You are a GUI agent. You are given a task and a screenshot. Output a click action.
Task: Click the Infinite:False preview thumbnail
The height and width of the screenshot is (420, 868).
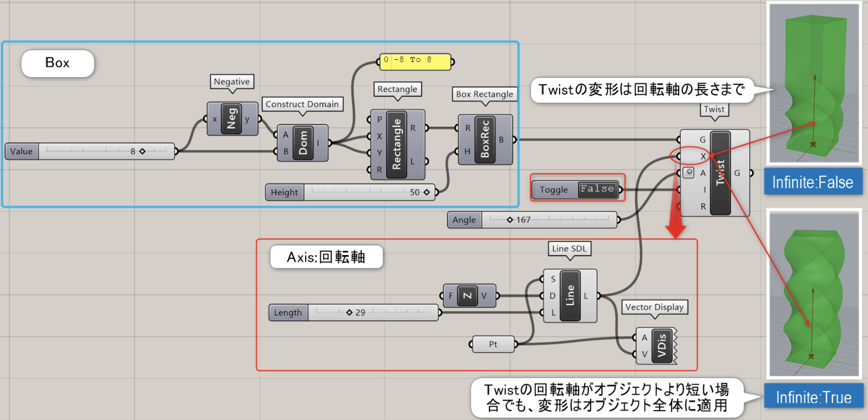(x=814, y=83)
